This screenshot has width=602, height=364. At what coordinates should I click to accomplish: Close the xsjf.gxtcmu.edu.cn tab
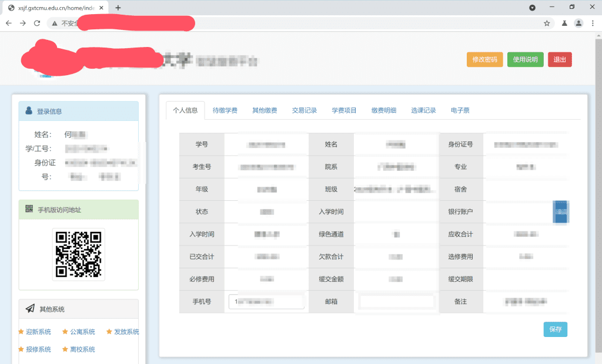pyautogui.click(x=101, y=8)
